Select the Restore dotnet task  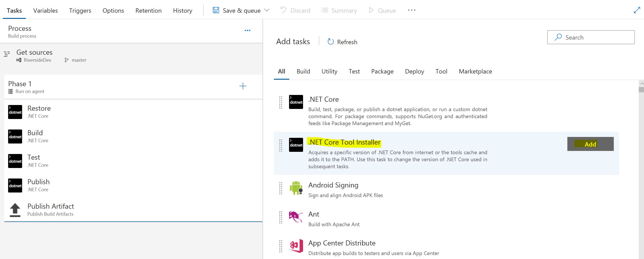click(39, 111)
